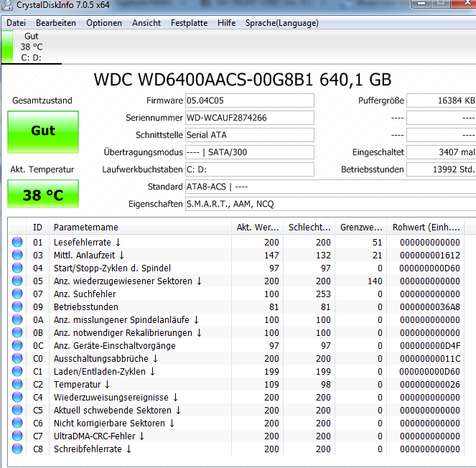Select the Lesefehlerrate parameter name
476x468 pixels.
(x=87, y=242)
